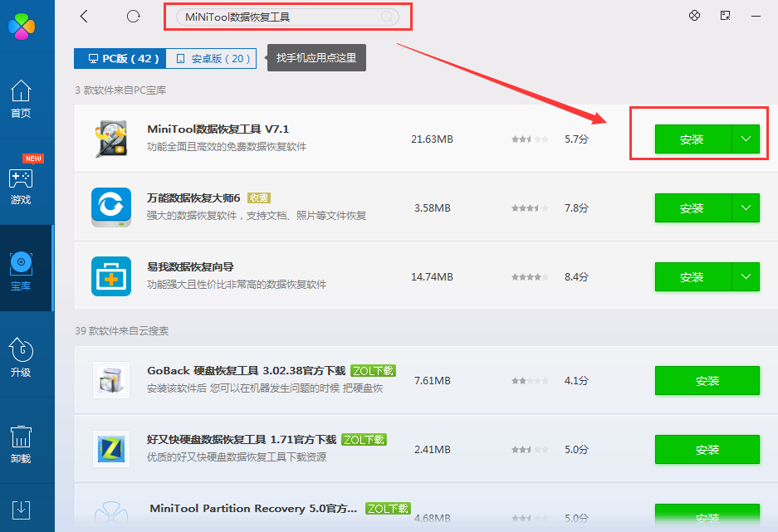Click the magnifier search icon
The height and width of the screenshot is (532, 778).
click(x=387, y=17)
